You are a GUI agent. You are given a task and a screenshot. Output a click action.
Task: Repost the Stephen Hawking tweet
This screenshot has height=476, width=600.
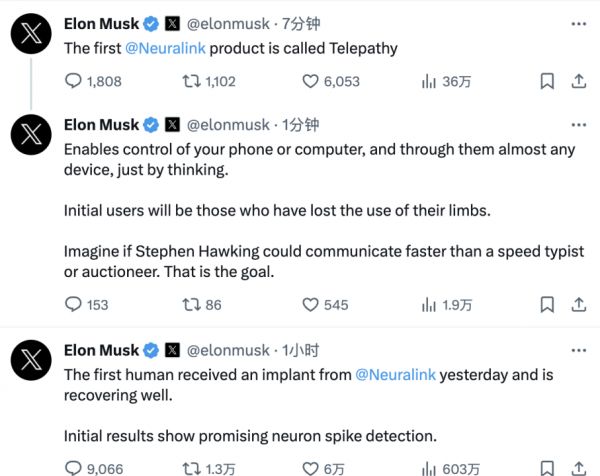pyautogui.click(x=194, y=305)
